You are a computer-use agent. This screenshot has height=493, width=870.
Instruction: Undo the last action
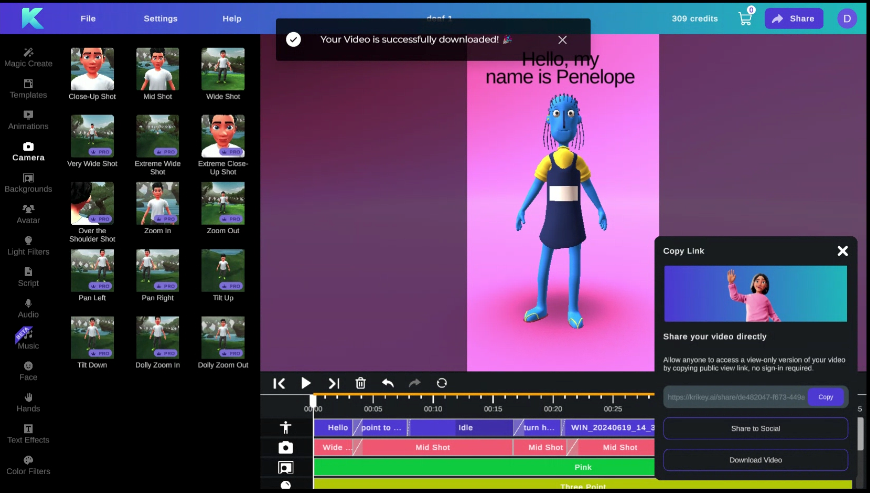coord(388,383)
